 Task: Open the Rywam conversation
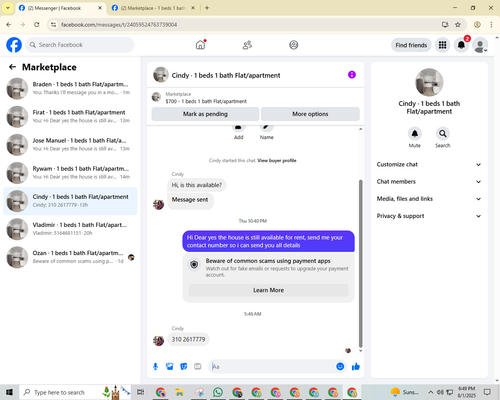coord(70,173)
